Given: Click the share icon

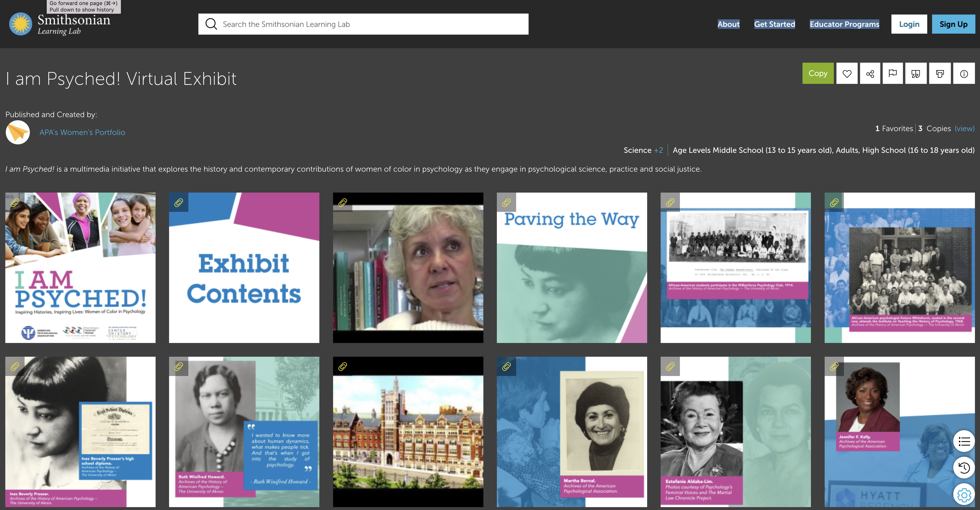Looking at the screenshot, I should pos(870,74).
